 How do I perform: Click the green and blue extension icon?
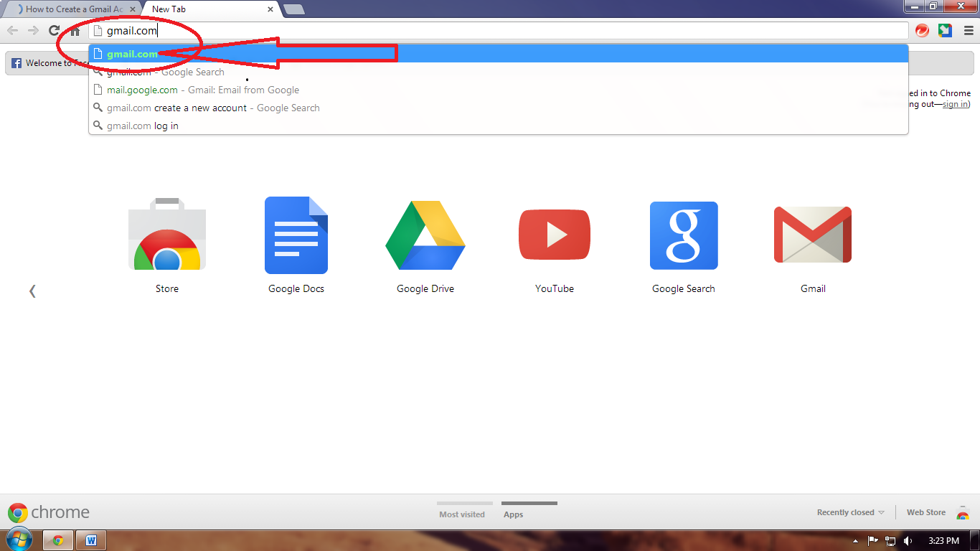[x=946, y=30]
